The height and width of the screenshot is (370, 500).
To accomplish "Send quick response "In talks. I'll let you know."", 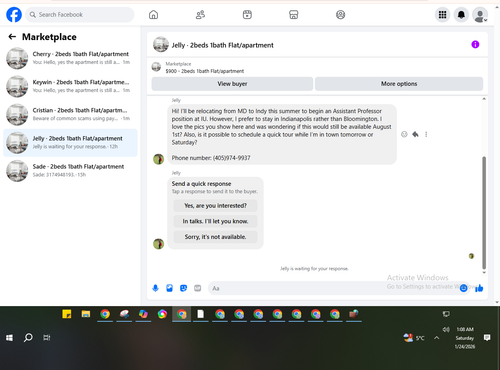I will coord(215,221).
